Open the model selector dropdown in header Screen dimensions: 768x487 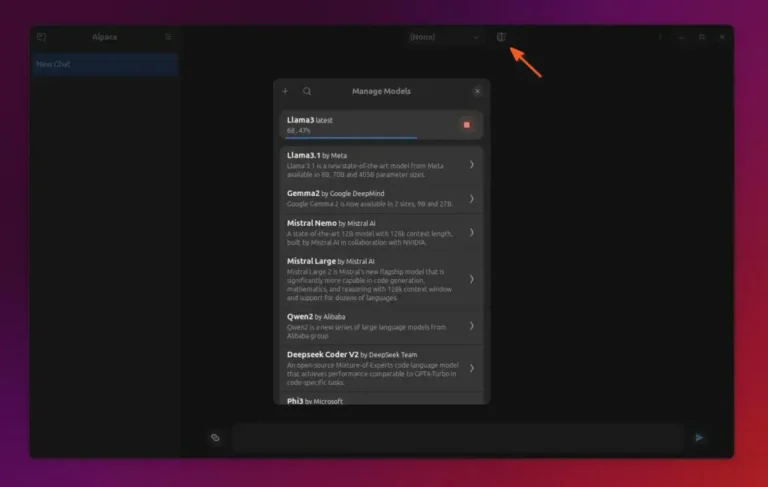point(445,37)
